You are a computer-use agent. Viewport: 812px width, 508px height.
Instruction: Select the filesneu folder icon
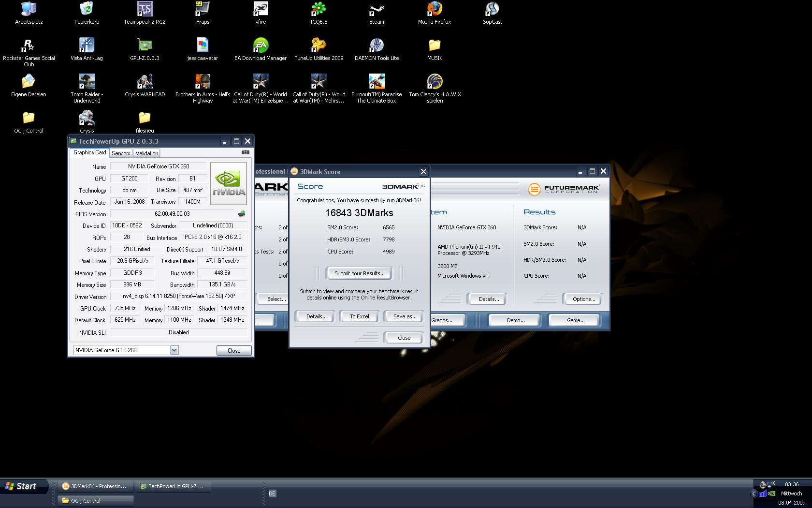coord(145,122)
